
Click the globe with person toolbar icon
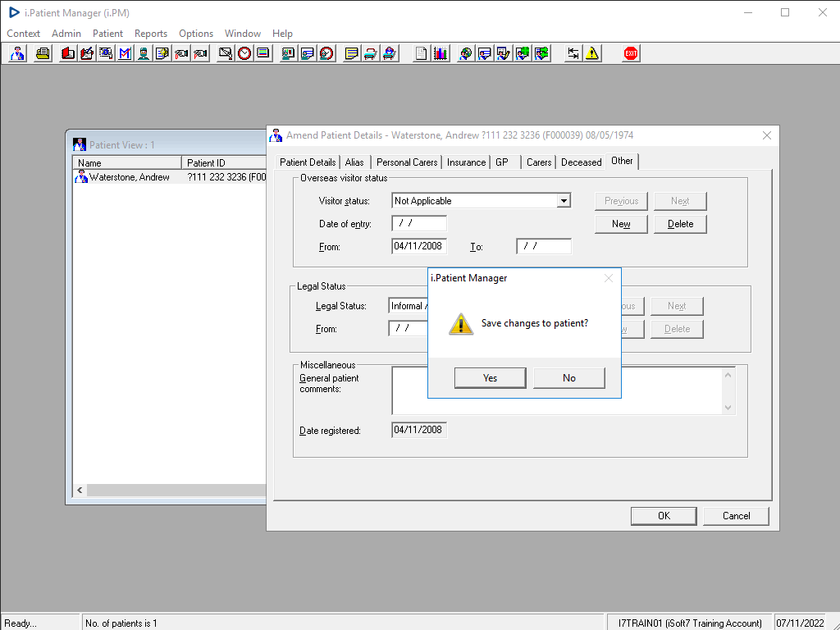click(466, 53)
